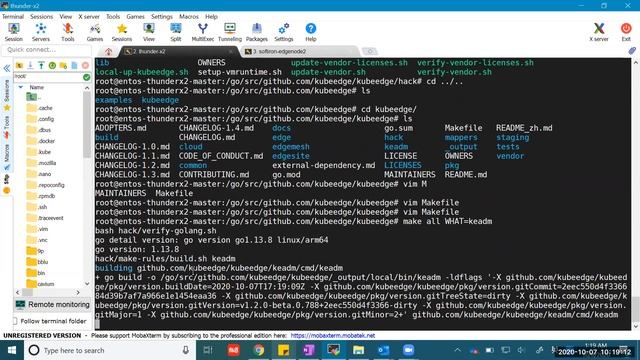
Task: Click the home tab icon
Action: pyautogui.click(x=108, y=51)
